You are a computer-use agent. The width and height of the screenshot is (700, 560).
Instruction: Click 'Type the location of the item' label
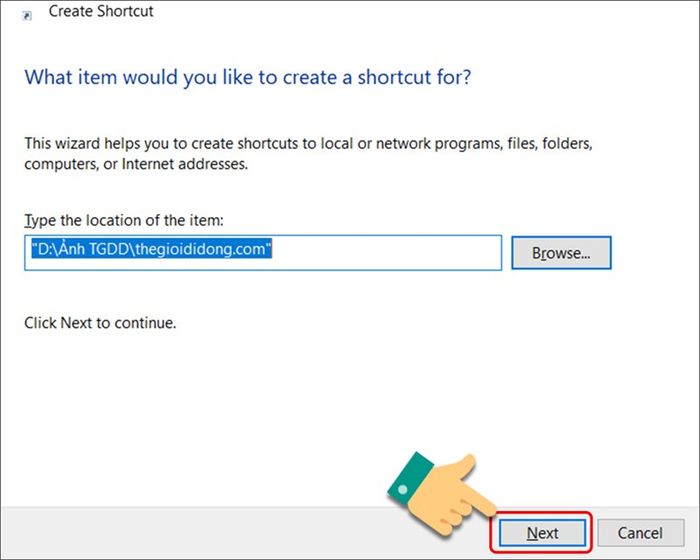124,221
